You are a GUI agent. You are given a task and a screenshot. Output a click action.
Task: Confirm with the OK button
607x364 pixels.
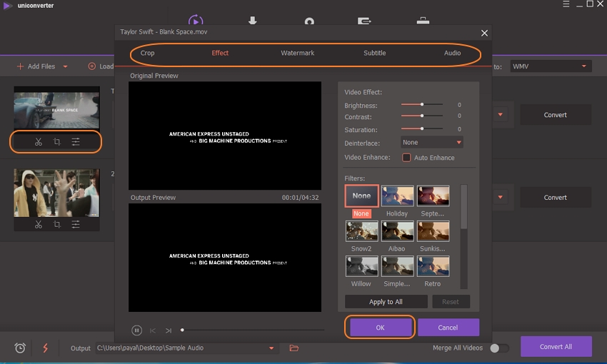(x=380, y=328)
